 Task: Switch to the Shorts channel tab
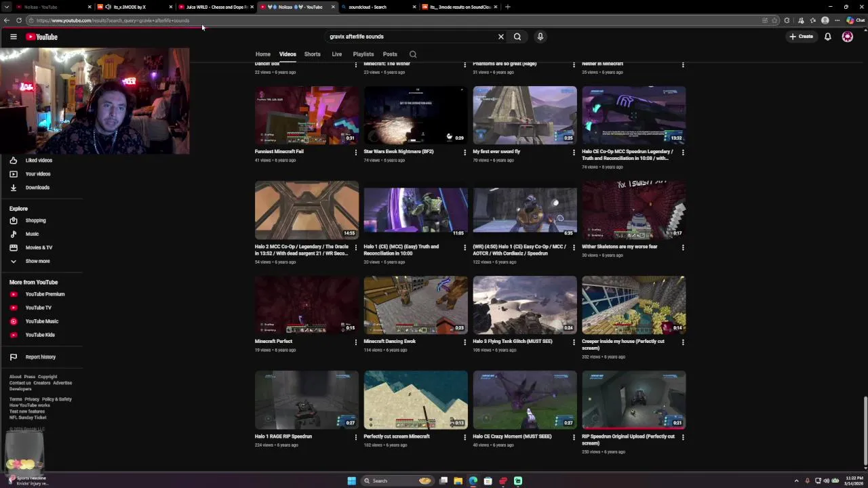click(312, 54)
